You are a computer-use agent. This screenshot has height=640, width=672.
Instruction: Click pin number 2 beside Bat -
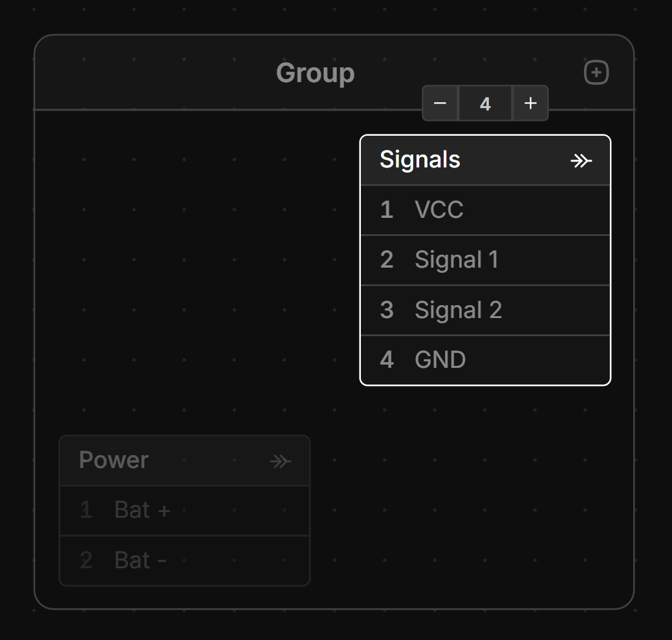click(86, 560)
